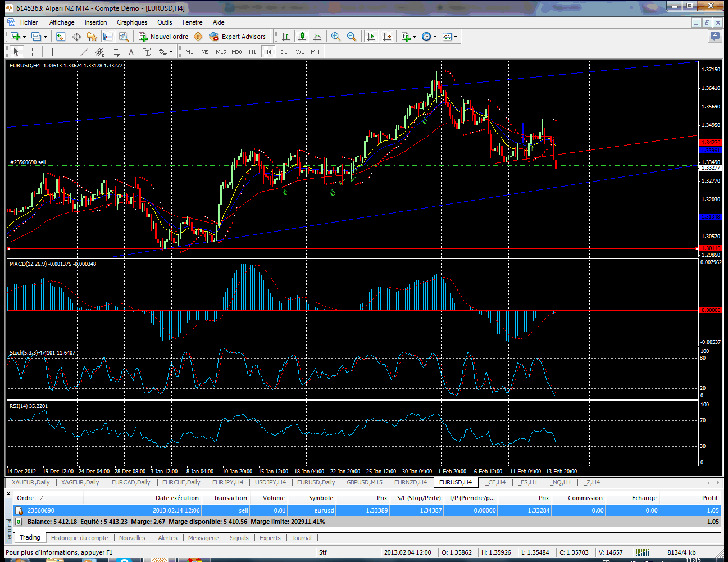
Task: Open the Market Watch window icon
Action: point(61,37)
